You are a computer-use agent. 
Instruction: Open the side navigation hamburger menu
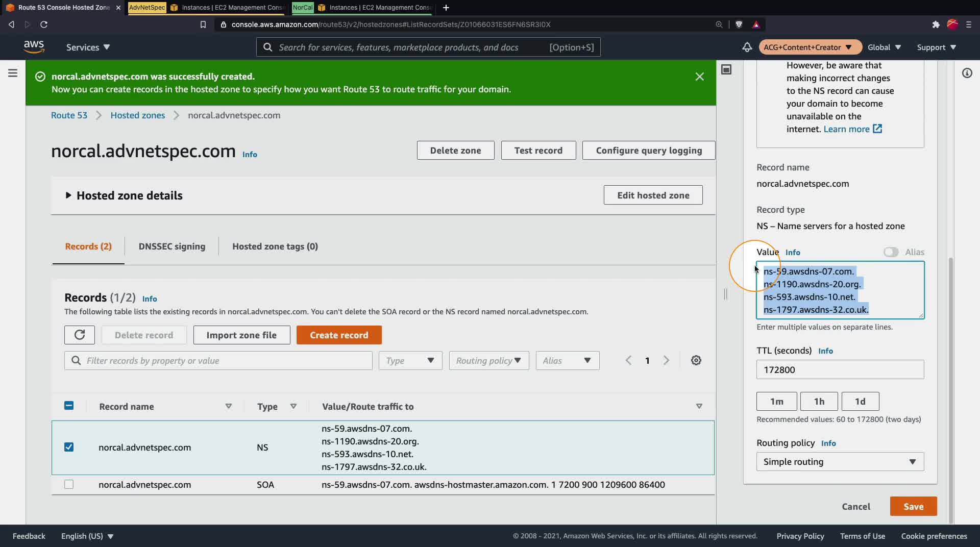coord(13,73)
